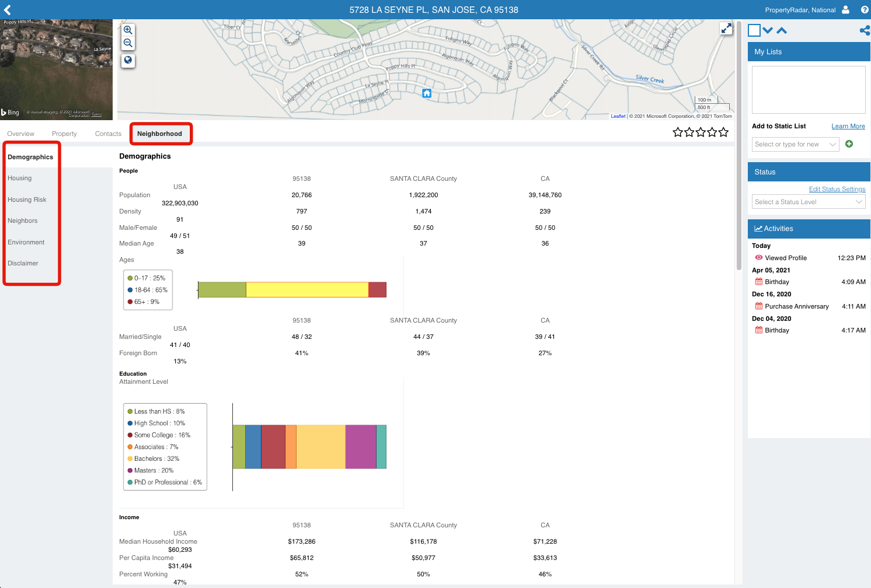The width and height of the screenshot is (871, 588).
Task: Click the Viewed Profile eye icon
Action: click(x=758, y=257)
